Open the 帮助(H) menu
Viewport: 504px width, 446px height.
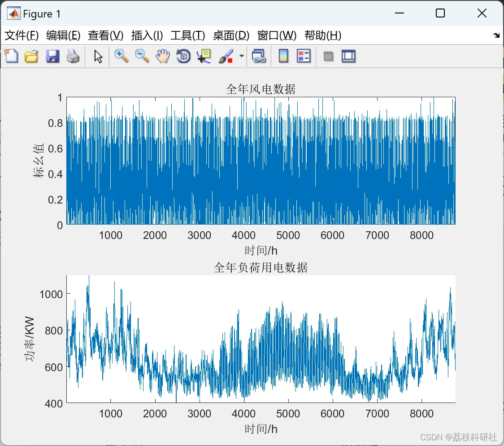323,35
